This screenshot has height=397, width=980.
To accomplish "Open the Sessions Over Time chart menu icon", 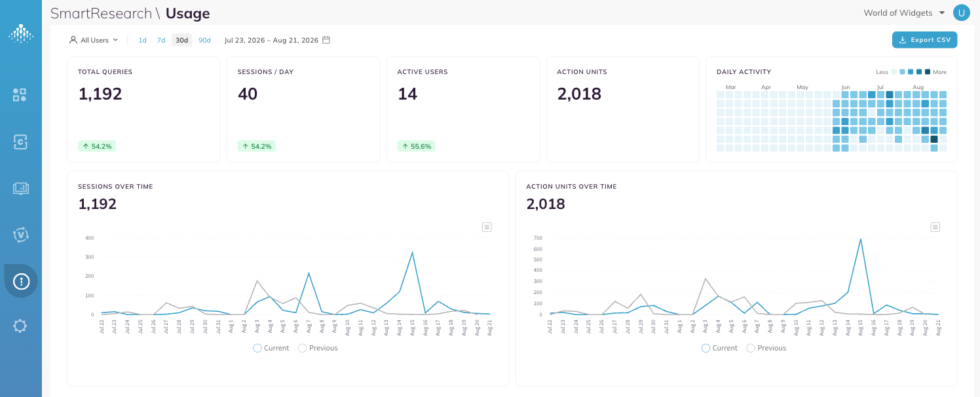I will tap(487, 227).
